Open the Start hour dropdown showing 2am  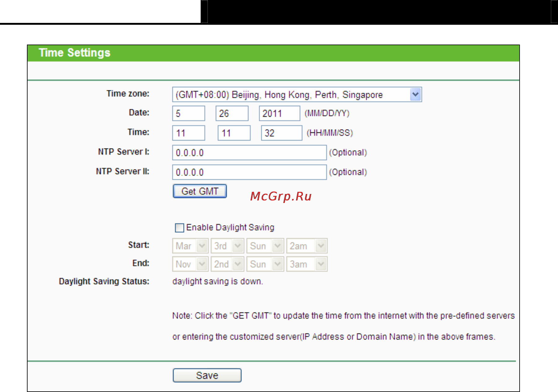307,246
